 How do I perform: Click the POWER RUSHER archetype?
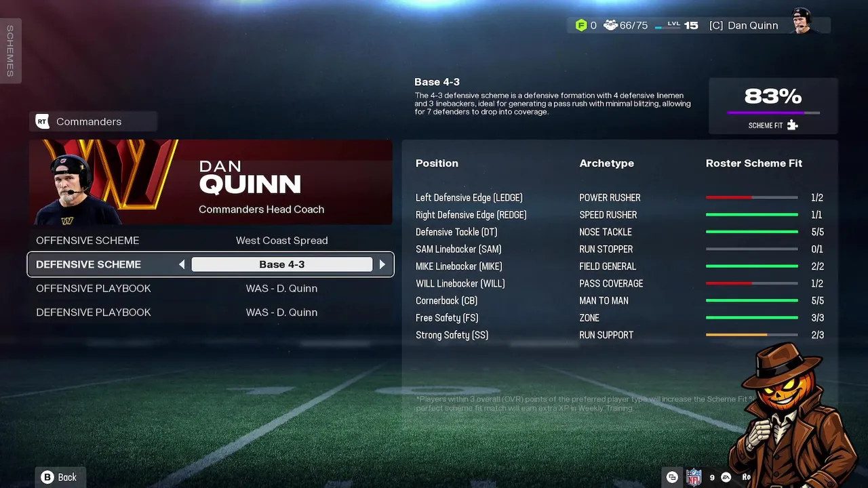point(610,198)
